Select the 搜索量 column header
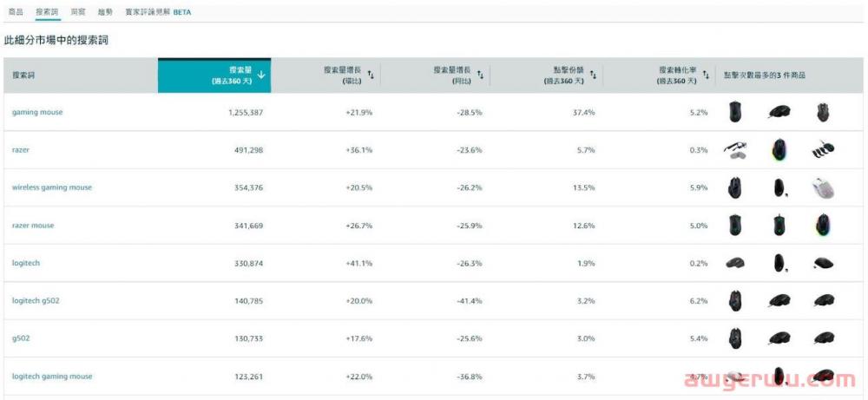Viewport: 868px width, 400px height. (214, 75)
